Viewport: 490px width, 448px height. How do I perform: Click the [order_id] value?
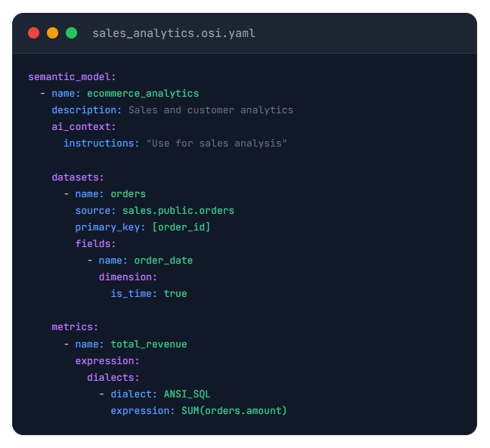pyautogui.click(x=181, y=227)
